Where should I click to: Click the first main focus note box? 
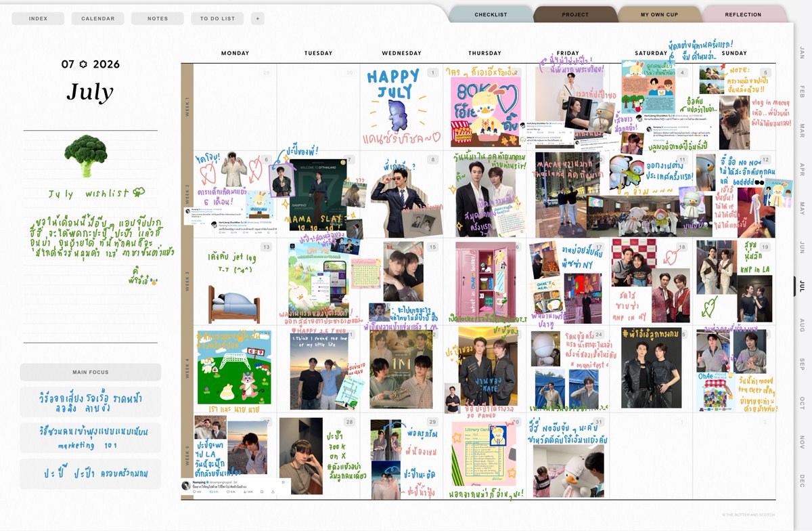[x=90, y=402]
